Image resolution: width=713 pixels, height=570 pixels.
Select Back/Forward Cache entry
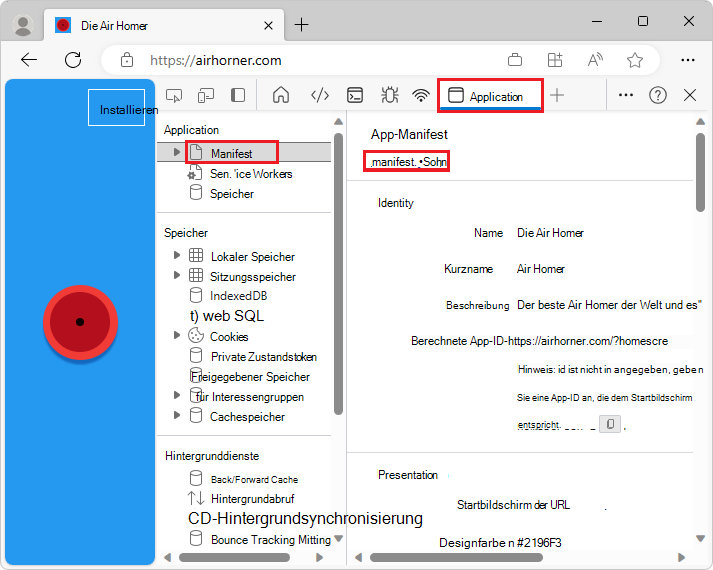244,479
